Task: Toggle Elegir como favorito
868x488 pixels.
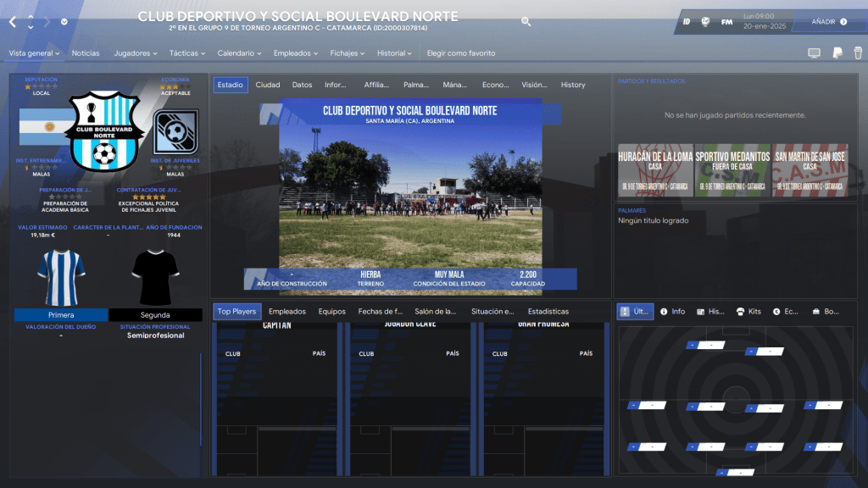Action: click(461, 53)
